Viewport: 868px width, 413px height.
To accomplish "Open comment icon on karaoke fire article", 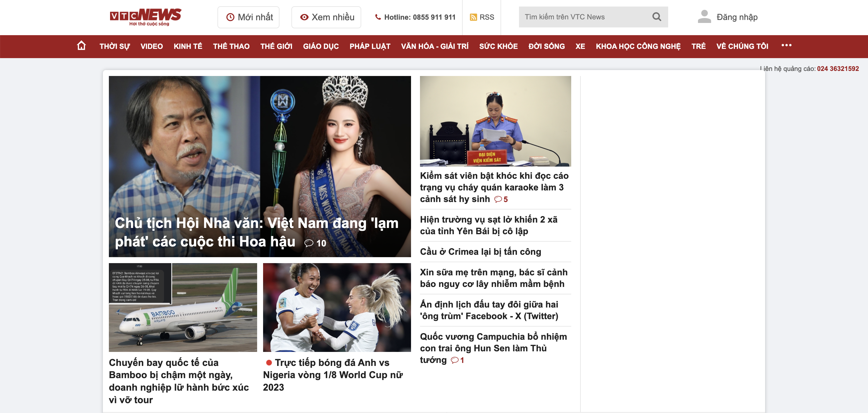I will (498, 199).
